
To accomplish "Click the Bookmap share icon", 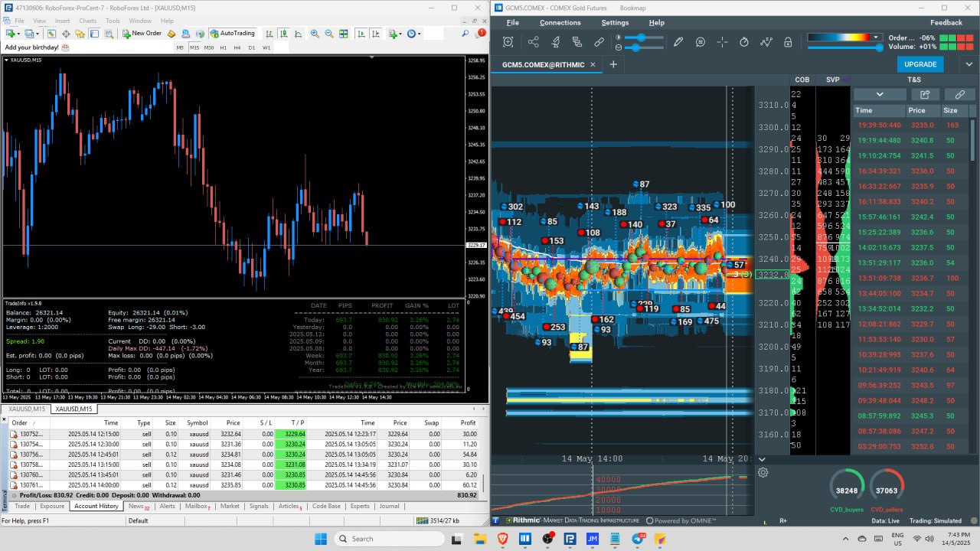I will point(533,42).
